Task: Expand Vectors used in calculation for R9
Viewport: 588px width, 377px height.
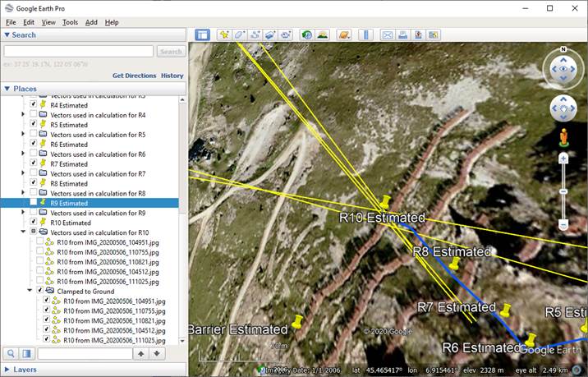Action: tap(23, 212)
